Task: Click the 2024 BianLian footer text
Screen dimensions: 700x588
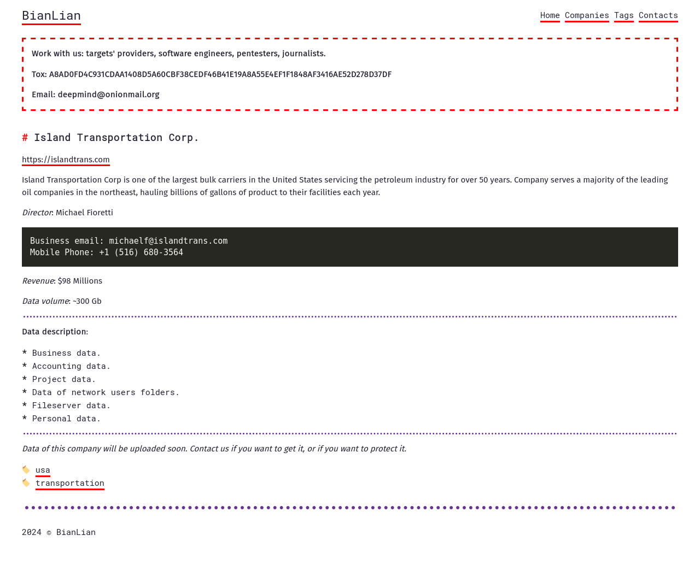Action: pos(59,532)
